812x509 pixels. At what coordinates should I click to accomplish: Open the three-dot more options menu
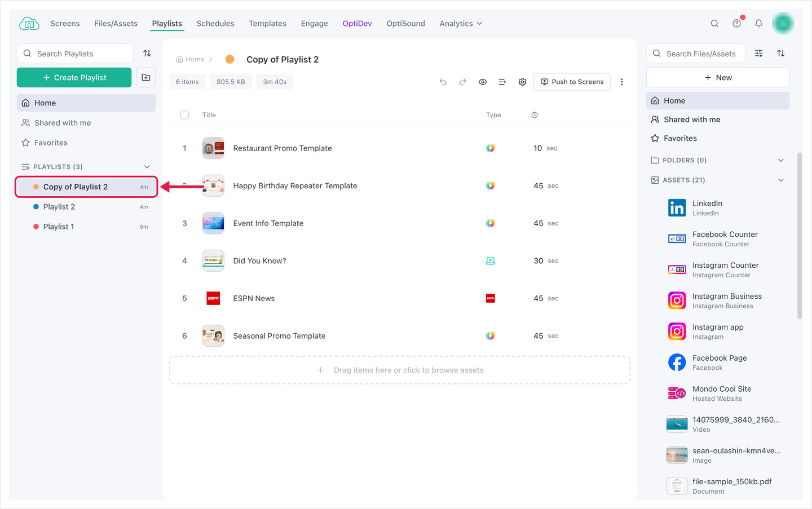point(622,82)
